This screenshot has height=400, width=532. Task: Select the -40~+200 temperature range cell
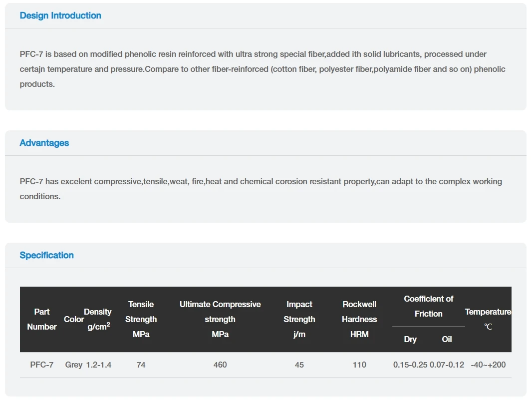click(488, 365)
